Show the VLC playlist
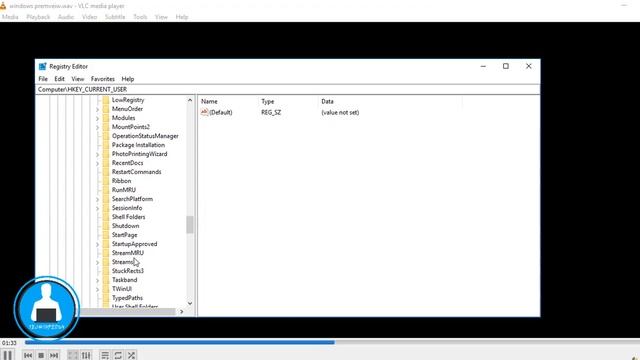Screen dimensions: 640x360 point(105,356)
